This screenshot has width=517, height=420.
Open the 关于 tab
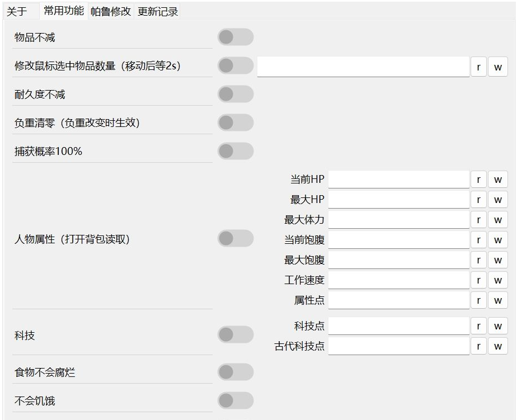point(17,11)
